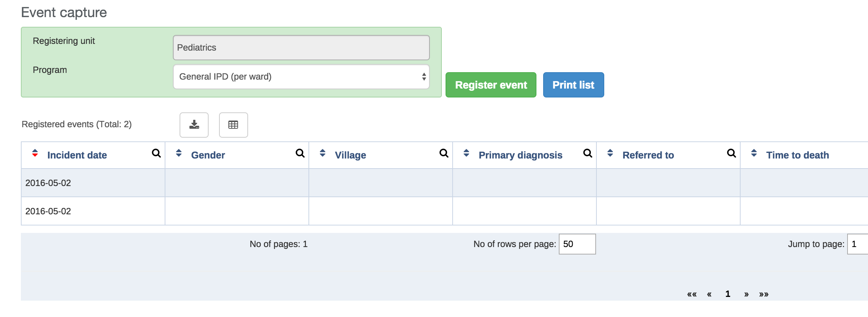Screen dimensions: 868x317
Task: Sort by the Referred to column header
Action: point(648,155)
